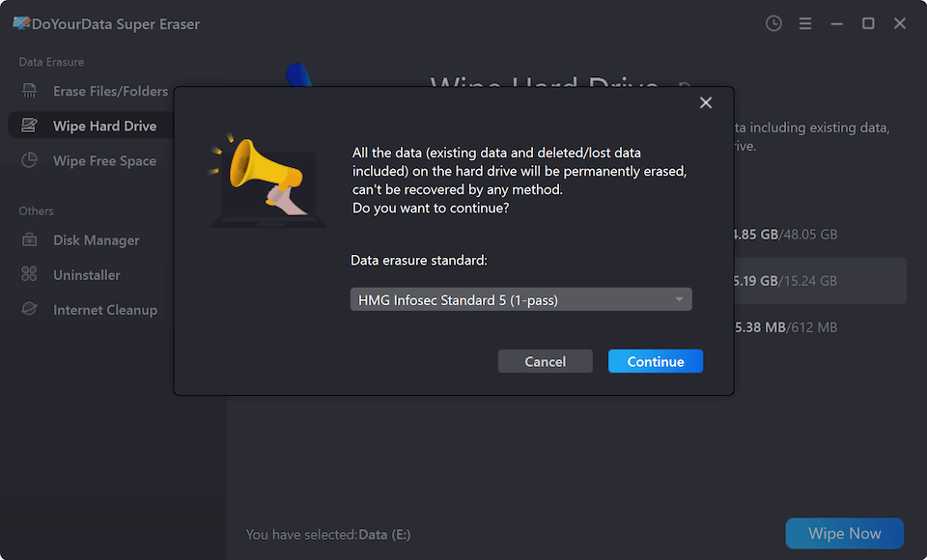Click the dropdown arrow for erasure standard
927x560 pixels.
coord(680,300)
